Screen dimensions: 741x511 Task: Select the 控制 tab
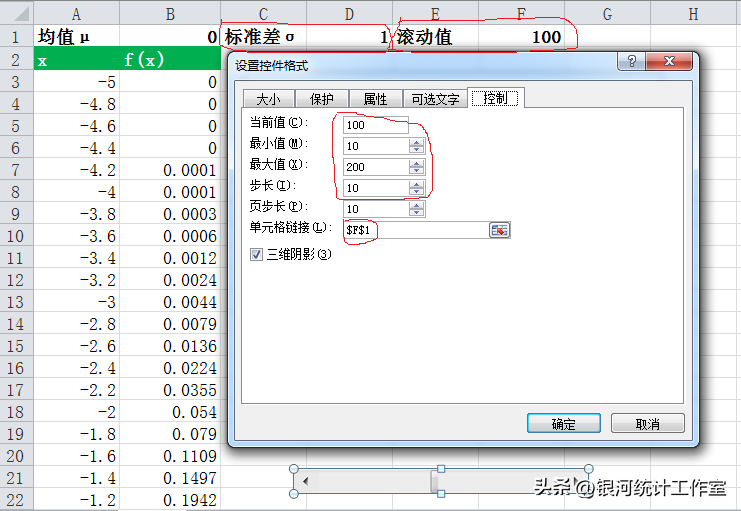(495, 98)
